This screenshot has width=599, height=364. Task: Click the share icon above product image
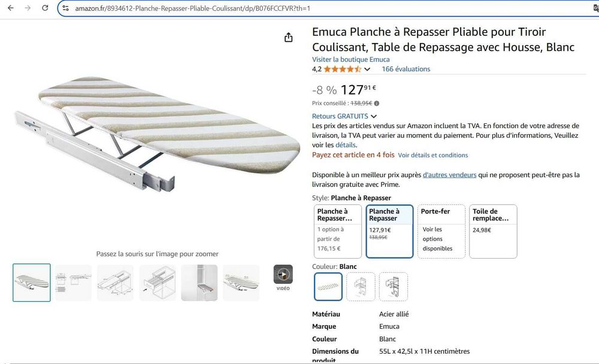tap(289, 38)
